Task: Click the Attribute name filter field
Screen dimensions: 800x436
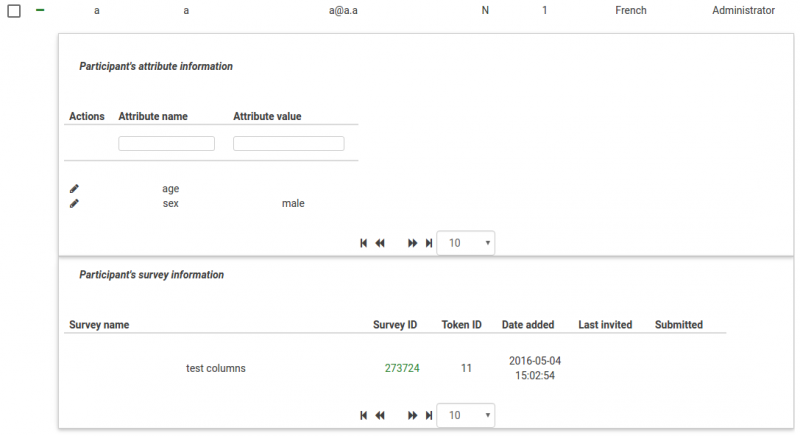Action: pyautogui.click(x=166, y=144)
